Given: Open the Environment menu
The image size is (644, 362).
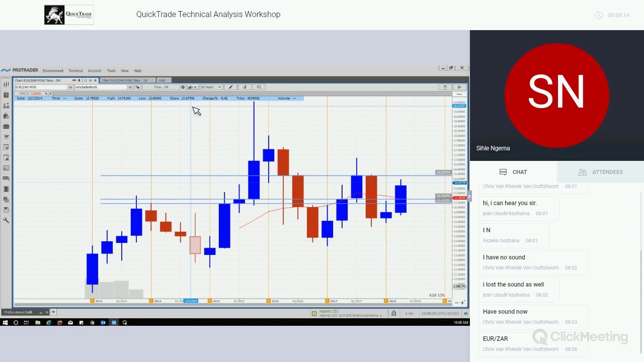Looking at the screenshot, I should 53,70.
